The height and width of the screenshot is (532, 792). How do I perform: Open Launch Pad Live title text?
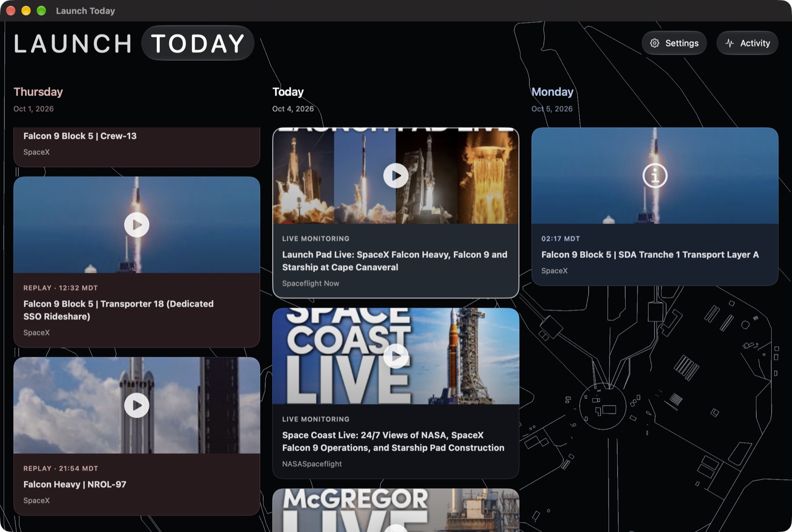[395, 261]
